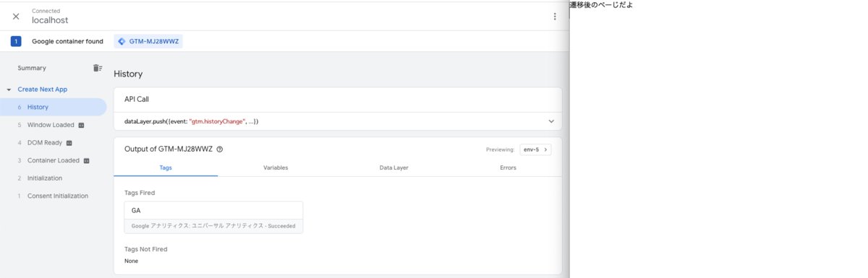Click the Tags Not Fired heading
The height and width of the screenshot is (278, 868).
click(x=145, y=249)
